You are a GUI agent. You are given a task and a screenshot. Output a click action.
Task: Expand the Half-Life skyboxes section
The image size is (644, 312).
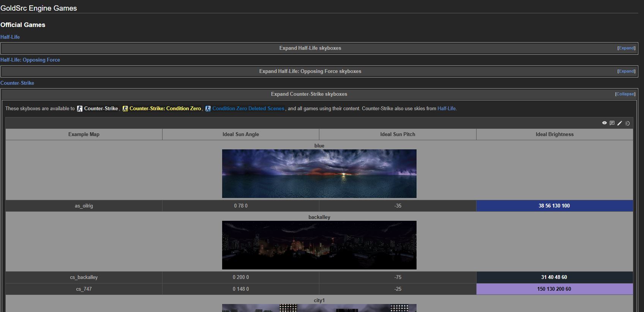click(x=626, y=48)
